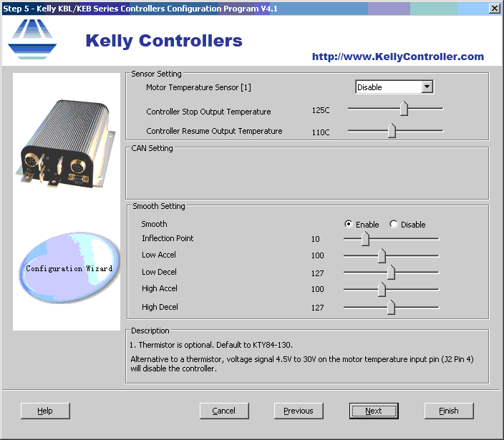Viewport: 504px width, 440px height.
Task: Go back with the Previous button
Action: (299, 411)
